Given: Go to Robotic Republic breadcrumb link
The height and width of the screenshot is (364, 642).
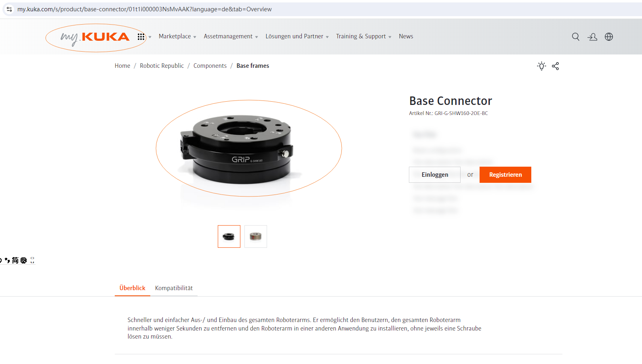Looking at the screenshot, I should tap(162, 66).
